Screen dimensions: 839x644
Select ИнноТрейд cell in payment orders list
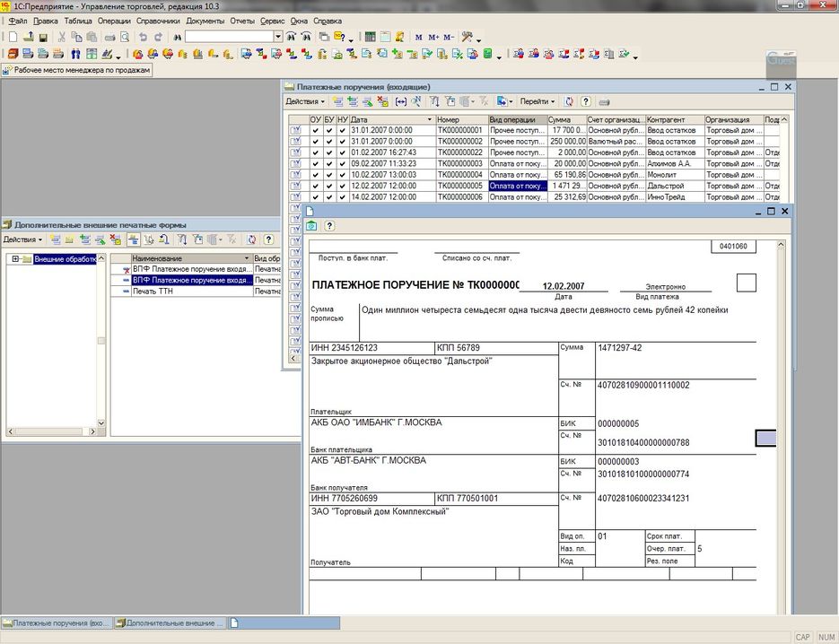point(675,197)
